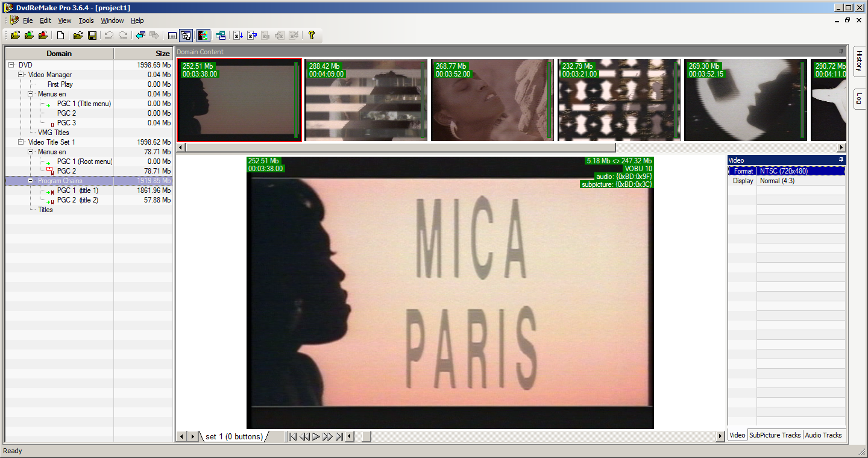This screenshot has height=458, width=868.
Task: Open the History side tab
Action: (860, 61)
